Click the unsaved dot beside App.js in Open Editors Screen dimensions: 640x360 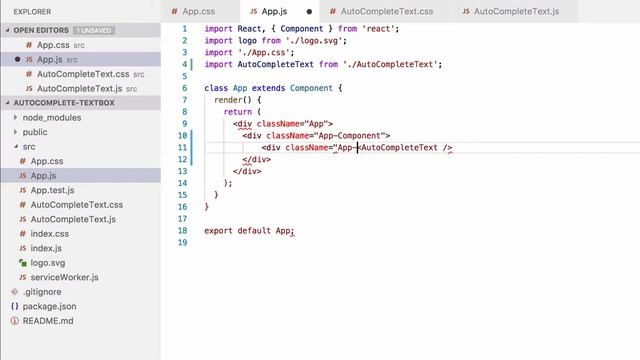pos(17,60)
